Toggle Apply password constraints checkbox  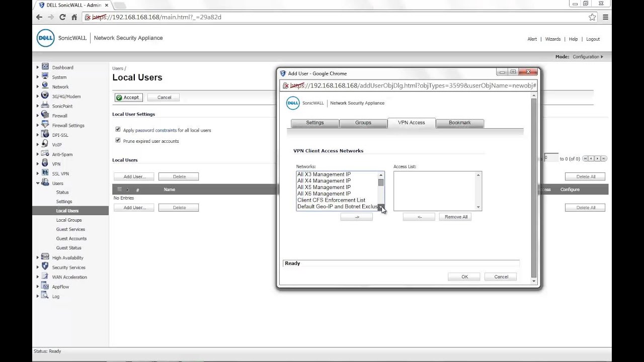point(118,130)
